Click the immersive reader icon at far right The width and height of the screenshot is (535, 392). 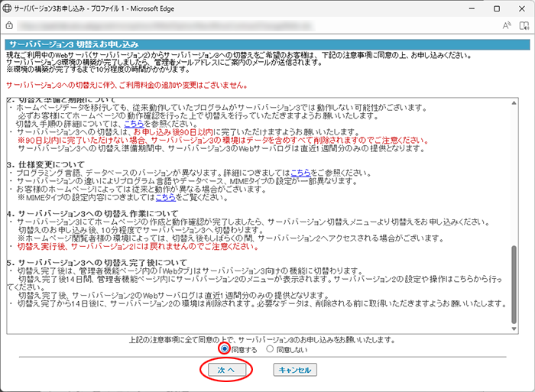pyautogui.click(x=509, y=25)
